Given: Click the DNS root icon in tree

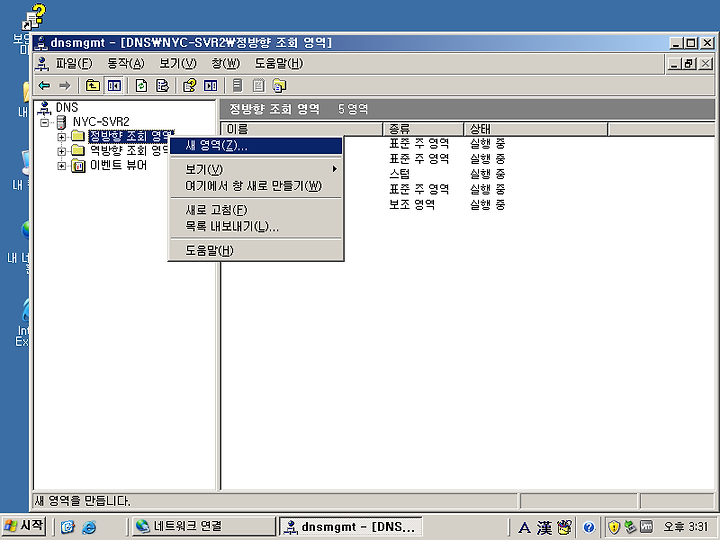Looking at the screenshot, I should tap(44, 108).
